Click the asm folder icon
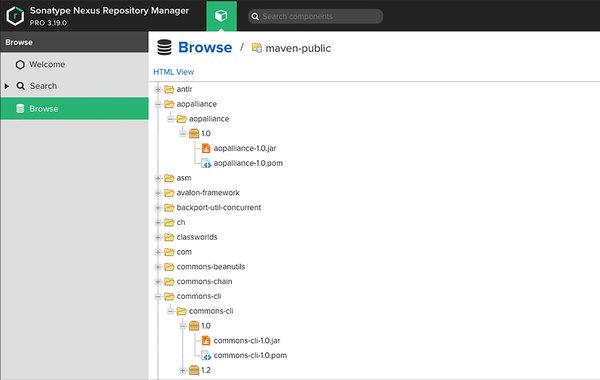Viewport: 600px width, 380px height. click(x=169, y=178)
